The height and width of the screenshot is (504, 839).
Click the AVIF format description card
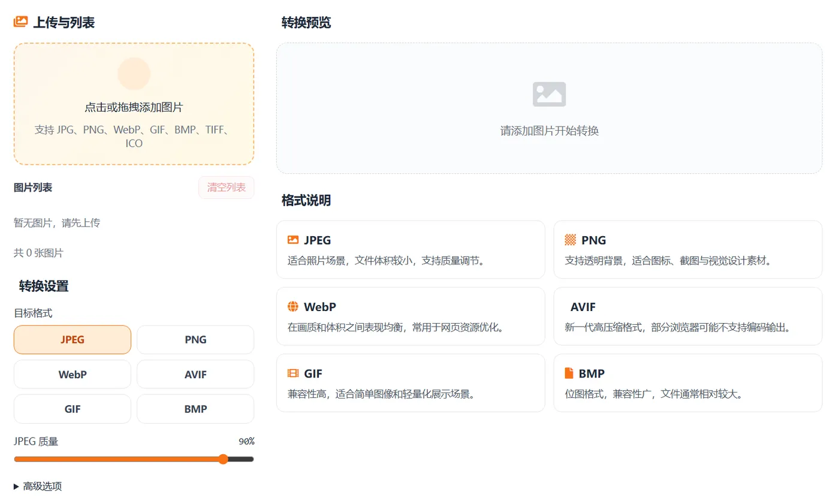pyautogui.click(x=688, y=316)
